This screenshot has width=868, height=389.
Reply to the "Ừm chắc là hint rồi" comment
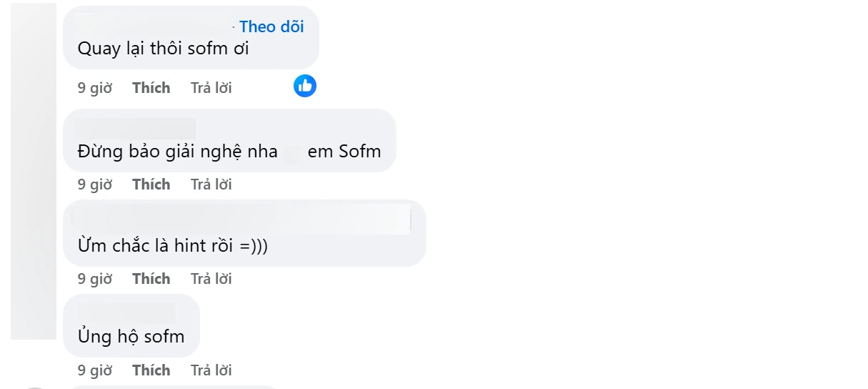(x=211, y=279)
